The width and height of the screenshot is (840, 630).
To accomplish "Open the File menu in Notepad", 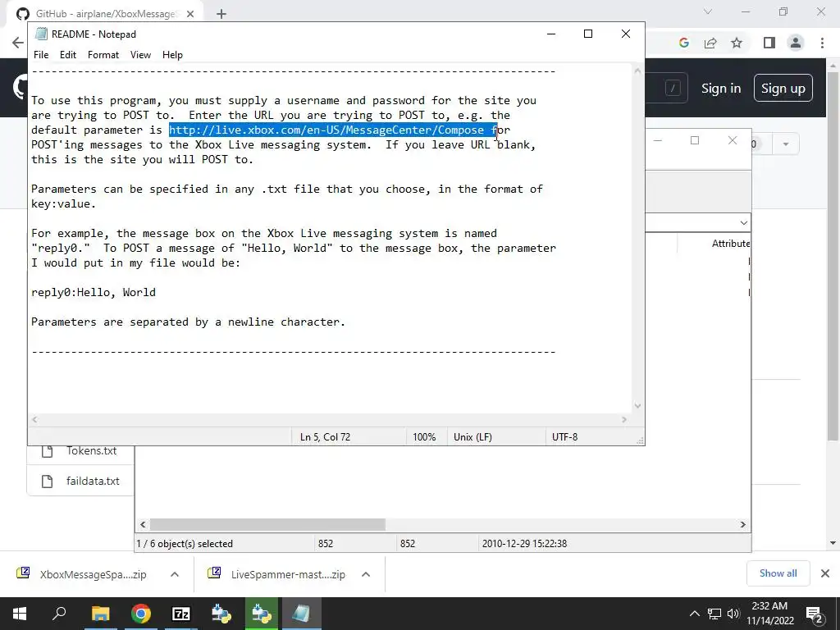I will [41, 55].
